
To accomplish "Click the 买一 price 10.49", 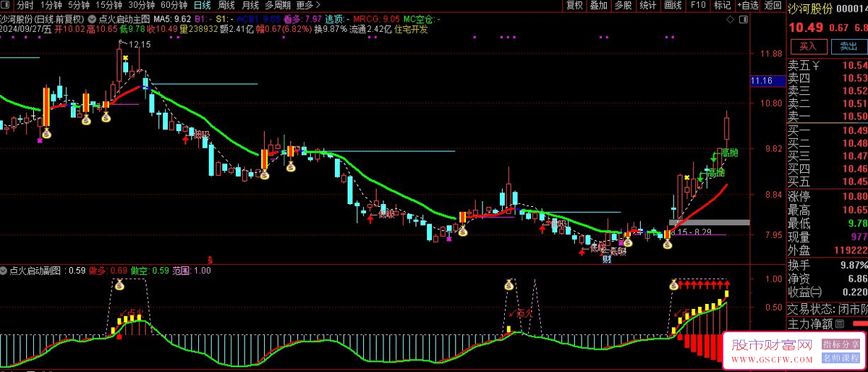I will 854,130.
